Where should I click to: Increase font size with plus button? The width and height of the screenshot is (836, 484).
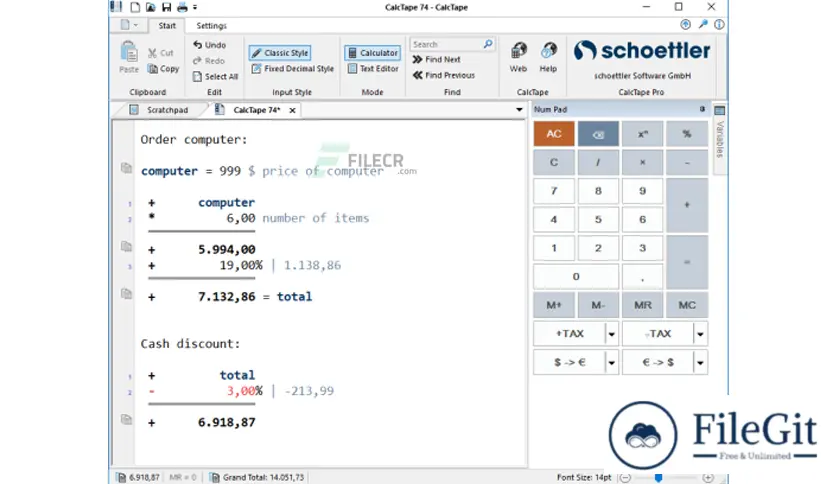tap(708, 478)
